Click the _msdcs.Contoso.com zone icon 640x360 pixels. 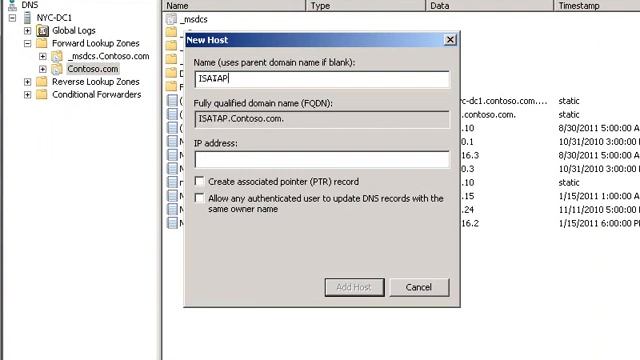point(57,56)
